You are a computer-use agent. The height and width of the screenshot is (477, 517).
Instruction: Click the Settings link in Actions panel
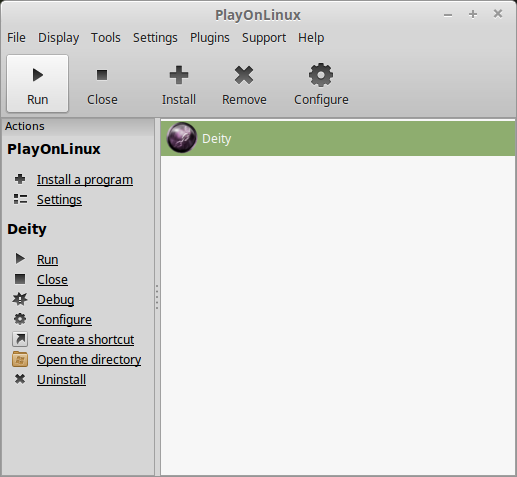coord(59,200)
